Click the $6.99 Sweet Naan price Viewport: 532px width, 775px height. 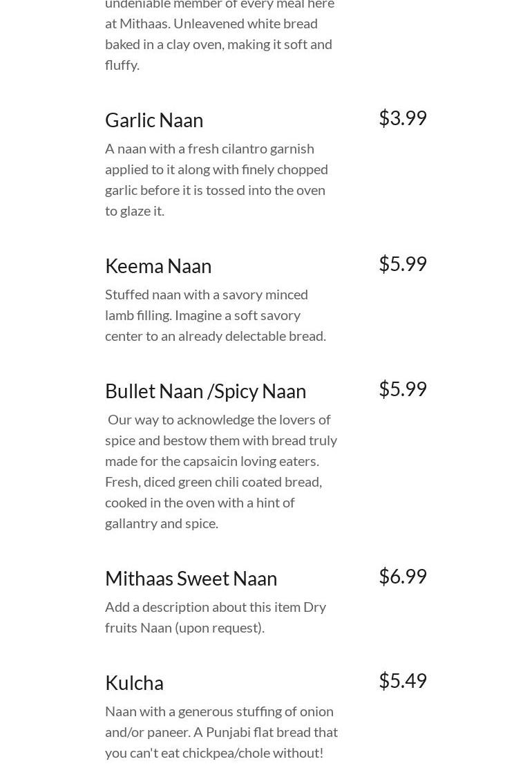coord(402,577)
